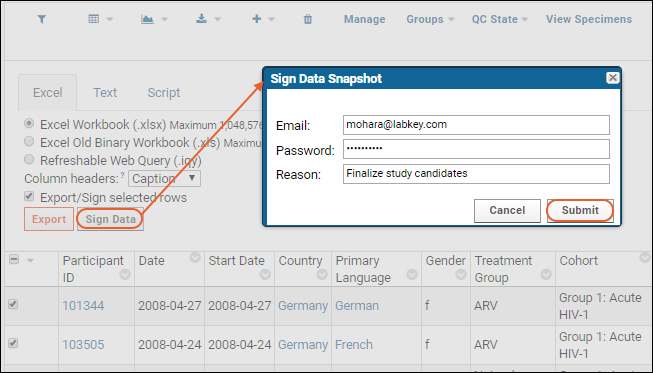653x373 pixels.
Task: Open the Country column header menu icon
Action: (x=322, y=275)
